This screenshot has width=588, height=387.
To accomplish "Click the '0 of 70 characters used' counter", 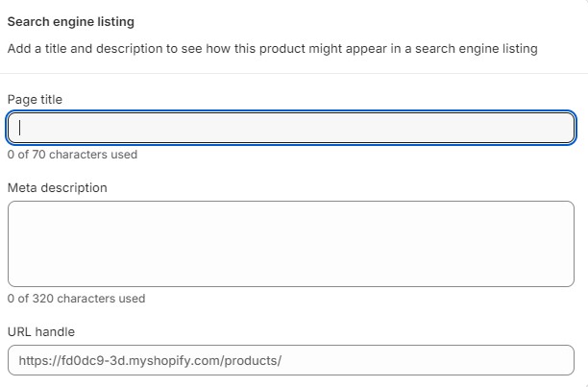I will [x=72, y=155].
